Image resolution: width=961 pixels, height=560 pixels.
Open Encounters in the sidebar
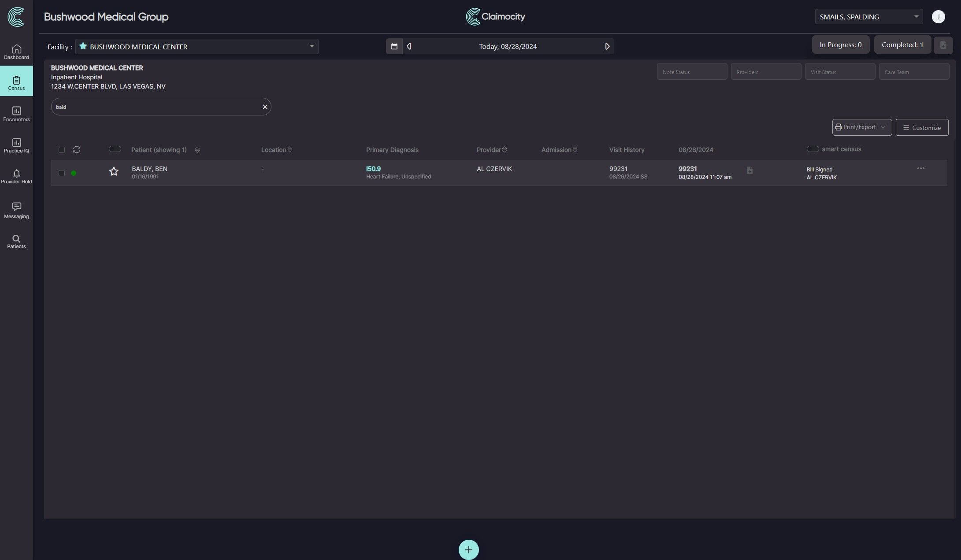[x=16, y=114]
